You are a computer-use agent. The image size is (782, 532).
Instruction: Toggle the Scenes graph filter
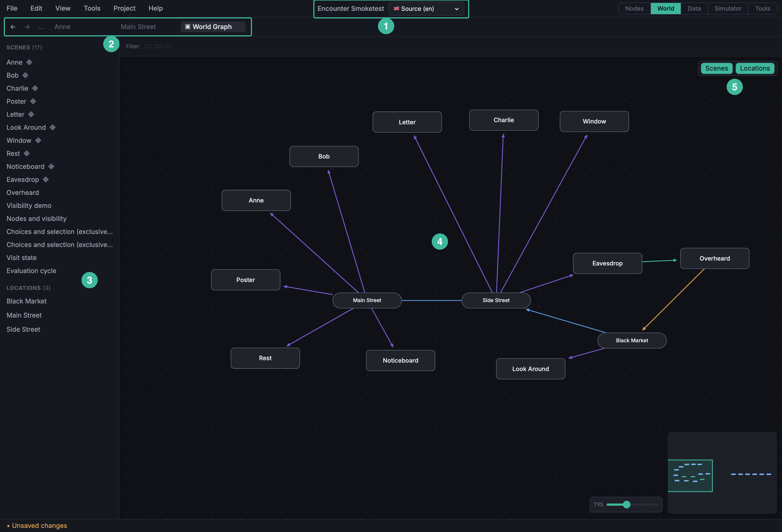(x=716, y=68)
